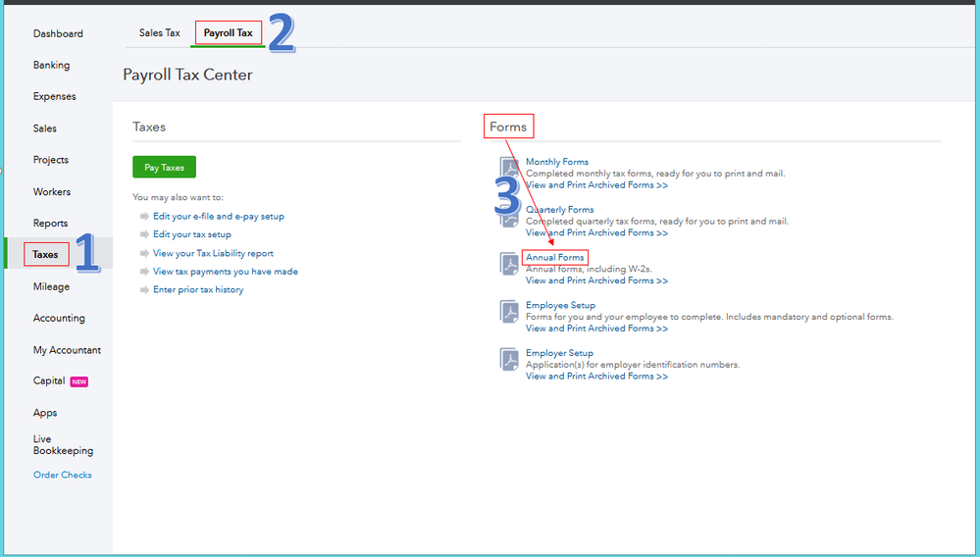980x557 pixels.
Task: Click 'Completed monthly tax forms' description text
Action: coord(655,174)
